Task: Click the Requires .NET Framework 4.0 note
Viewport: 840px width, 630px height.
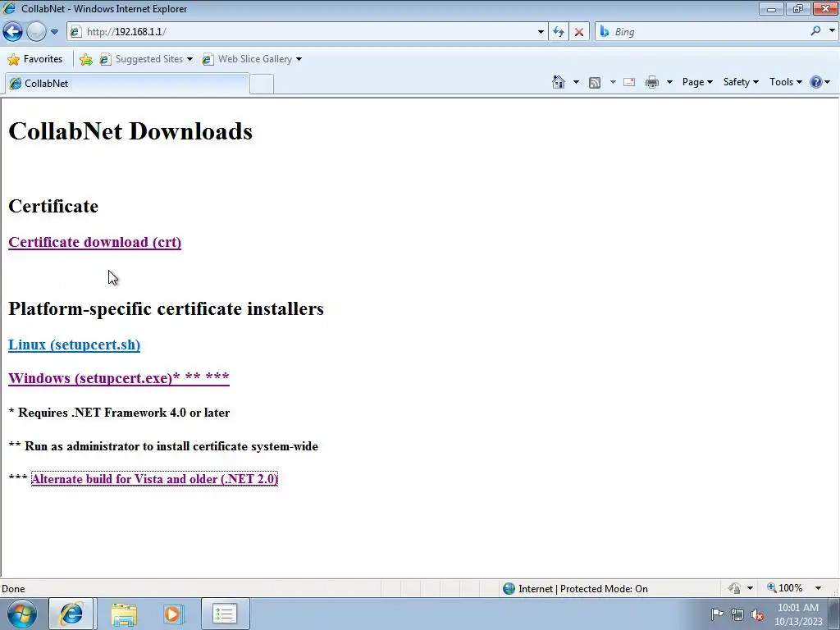Action: (119, 413)
